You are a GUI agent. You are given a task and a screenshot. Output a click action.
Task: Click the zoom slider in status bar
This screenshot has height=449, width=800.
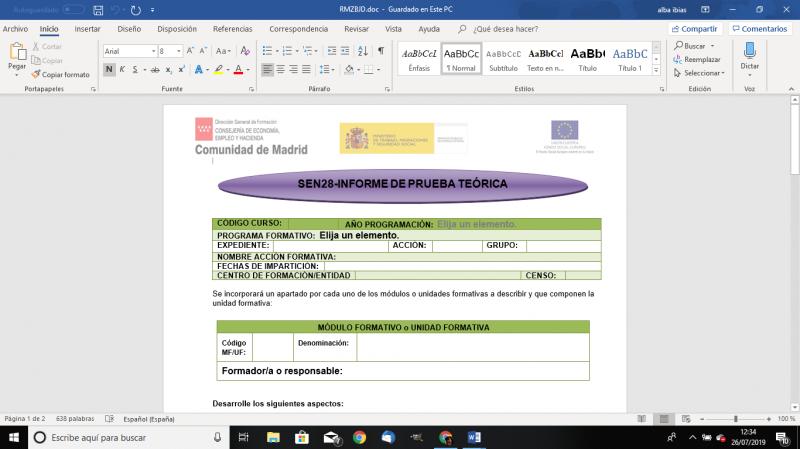click(x=735, y=419)
